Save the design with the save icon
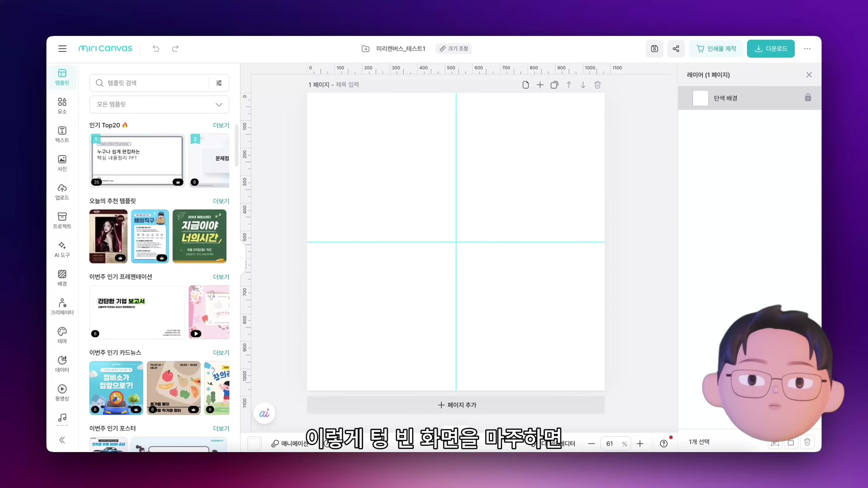868x488 pixels. 654,48
